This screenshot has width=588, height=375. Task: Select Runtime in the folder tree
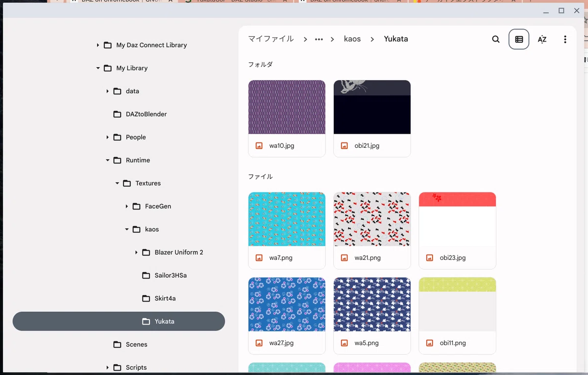tap(138, 160)
